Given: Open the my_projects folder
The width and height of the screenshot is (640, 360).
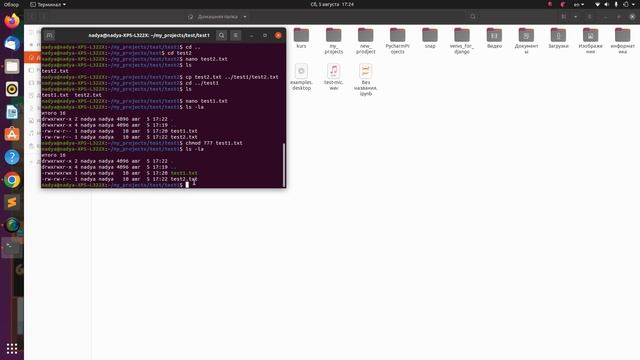Looking at the screenshot, I should tap(333, 41).
